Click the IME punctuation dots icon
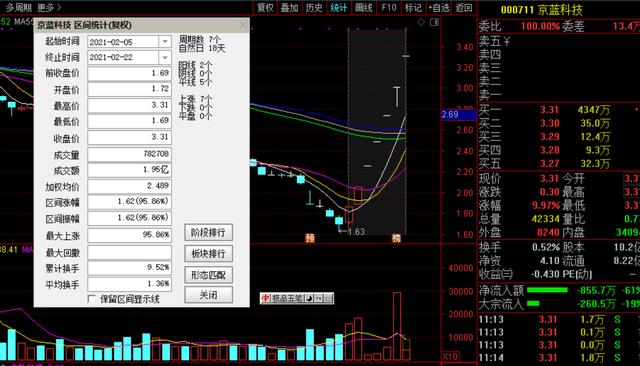This screenshot has width=640, height=366. tap(319, 299)
